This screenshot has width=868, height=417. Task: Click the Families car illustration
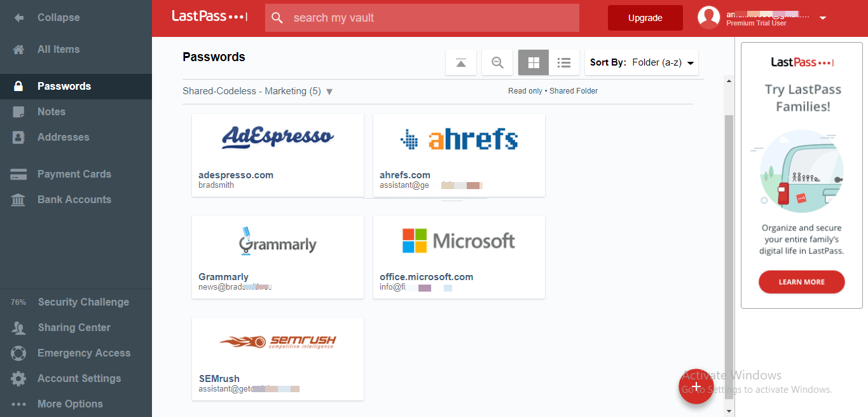(x=801, y=171)
